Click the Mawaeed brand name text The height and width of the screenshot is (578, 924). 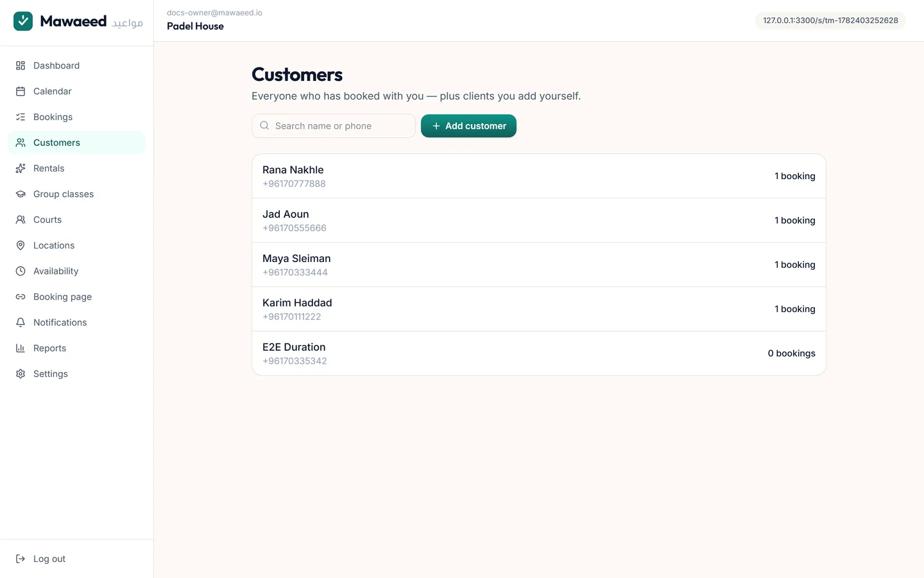point(73,21)
